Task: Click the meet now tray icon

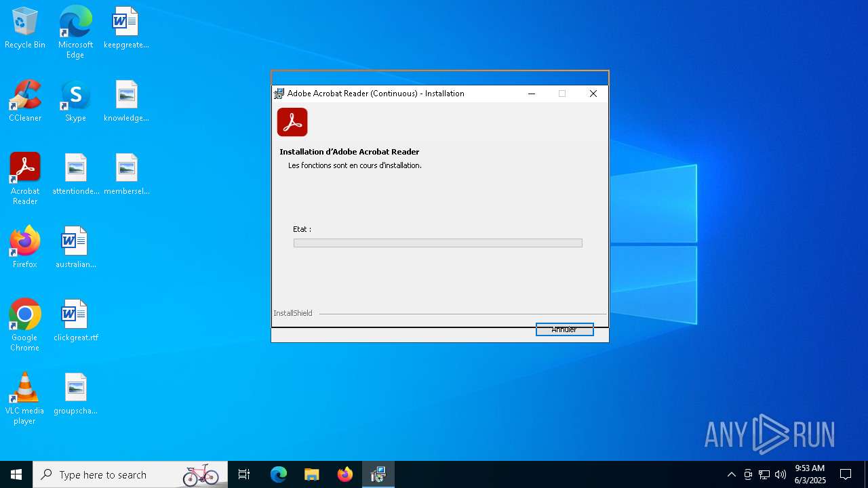Action: [x=748, y=474]
